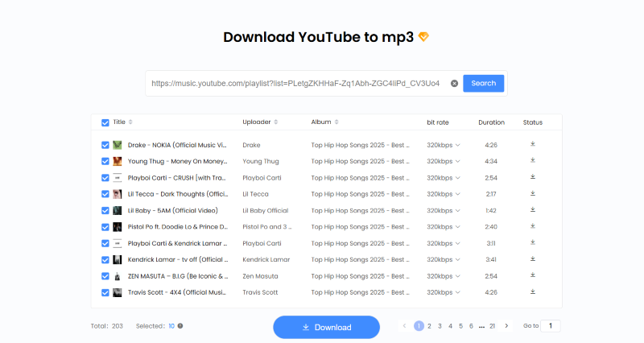Image resolution: width=644 pixels, height=343 pixels.
Task: Open the Travis Scott 4X4 thumbnail
Action: [x=118, y=292]
